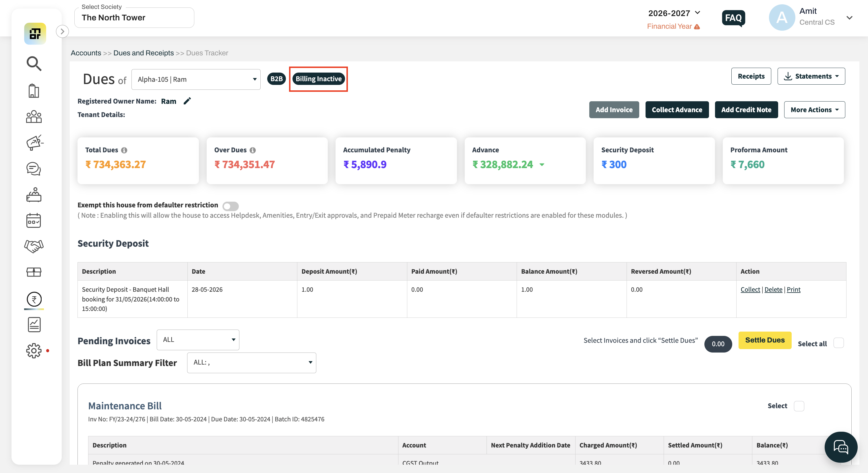This screenshot has width=868, height=473.
Task: Click the Billing Inactive badge
Action: (318, 79)
